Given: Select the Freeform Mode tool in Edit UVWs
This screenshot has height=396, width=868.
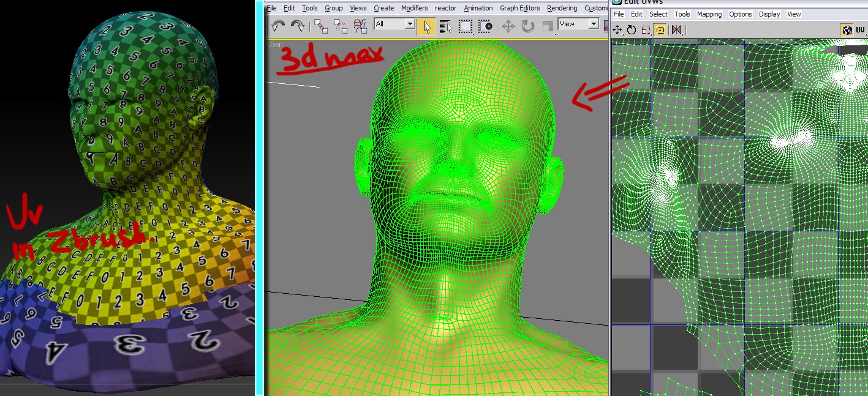Looking at the screenshot, I should 660,29.
